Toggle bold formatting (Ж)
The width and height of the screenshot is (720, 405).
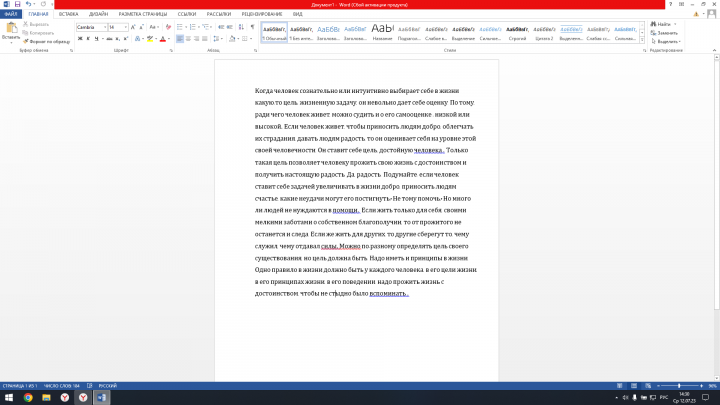[80, 39]
